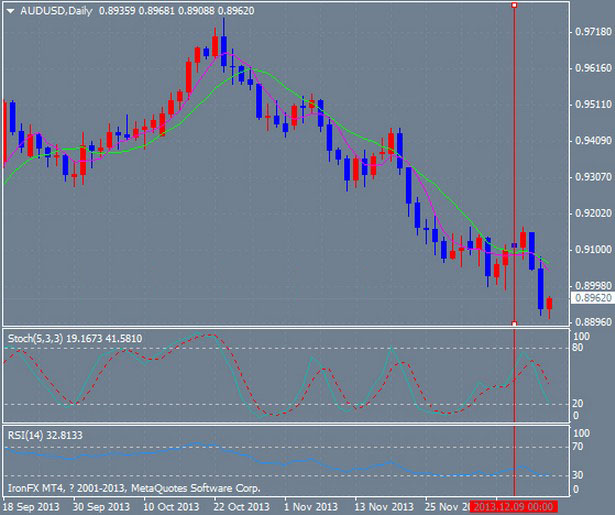Click the last red candle at chart's right edge
The image size is (615, 515).
549,302
